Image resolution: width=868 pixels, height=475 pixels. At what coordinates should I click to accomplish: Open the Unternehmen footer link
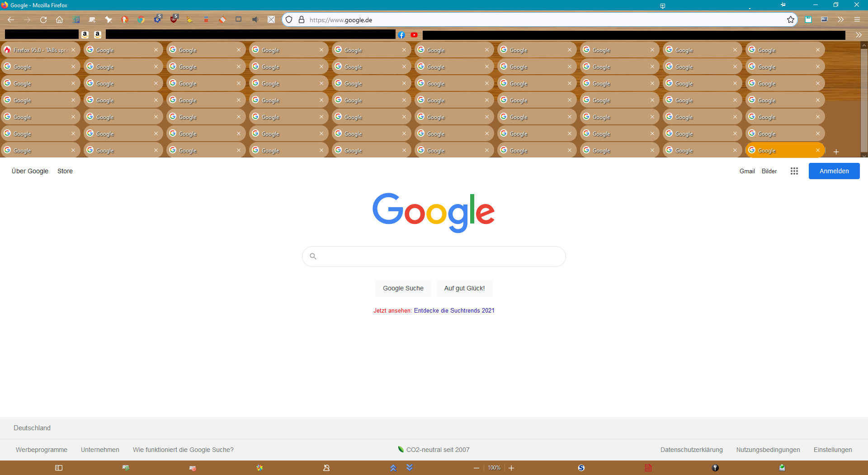pos(100,450)
